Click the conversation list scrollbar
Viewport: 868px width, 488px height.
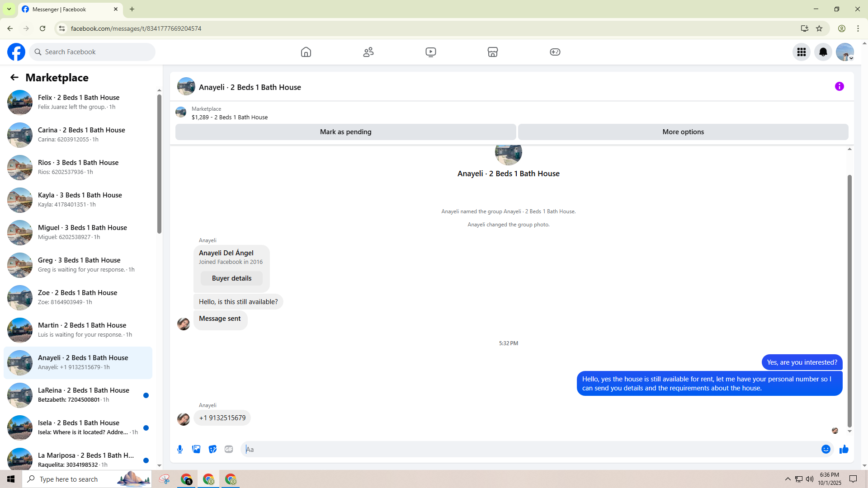pos(159,164)
